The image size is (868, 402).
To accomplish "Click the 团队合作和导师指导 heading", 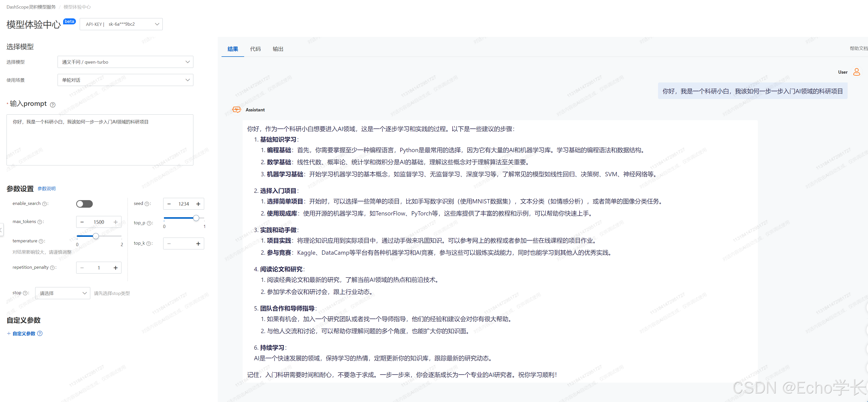I will pyautogui.click(x=287, y=308).
